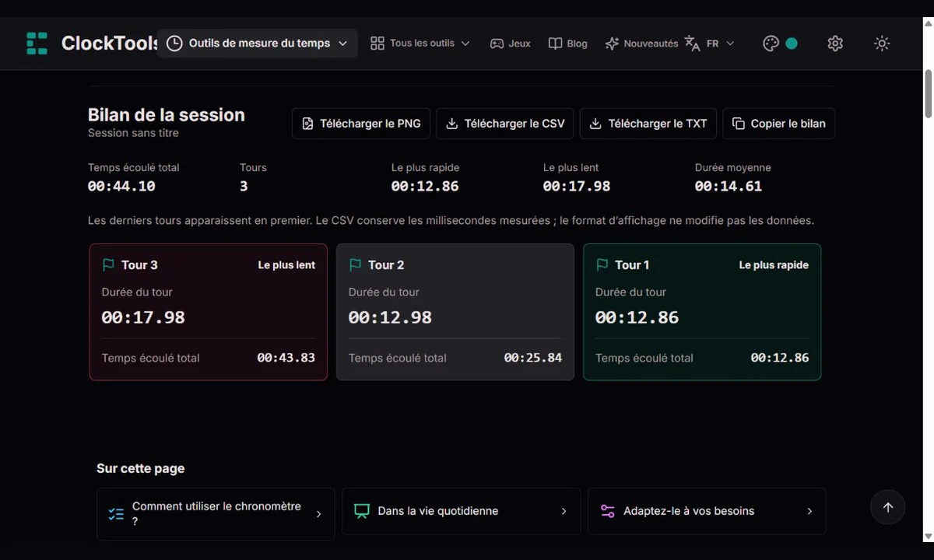Click the green theme color dot
Viewport: 934px width, 560px height.
point(792,44)
